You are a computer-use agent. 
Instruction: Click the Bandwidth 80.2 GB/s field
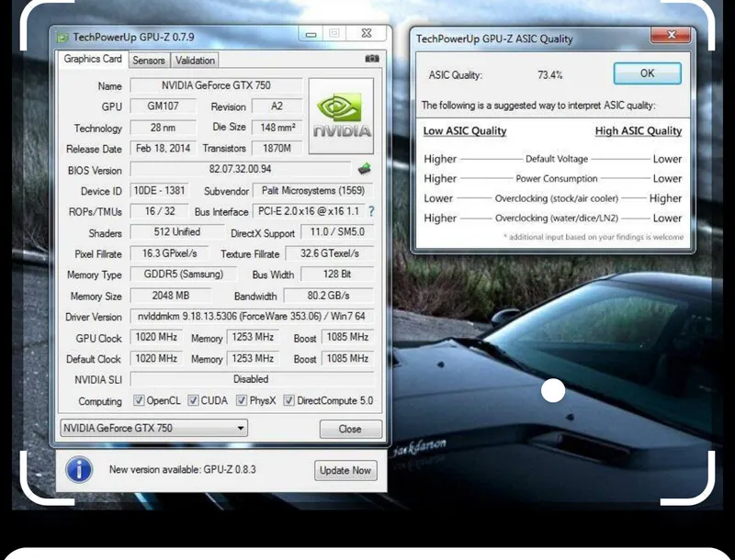[x=329, y=296]
